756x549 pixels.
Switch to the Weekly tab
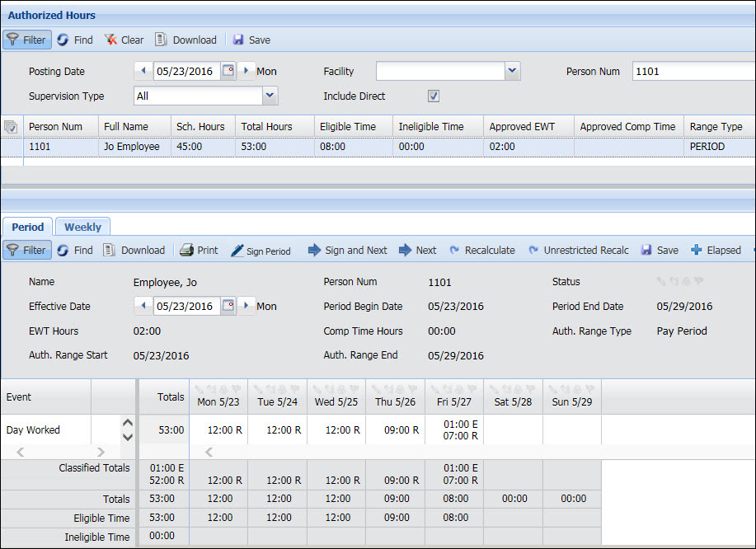[82, 227]
